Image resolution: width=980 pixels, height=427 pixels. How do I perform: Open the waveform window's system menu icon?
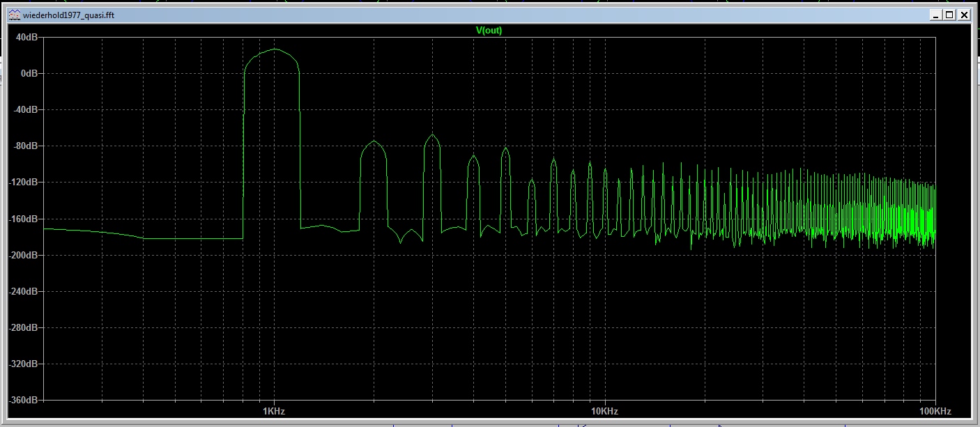(14, 15)
